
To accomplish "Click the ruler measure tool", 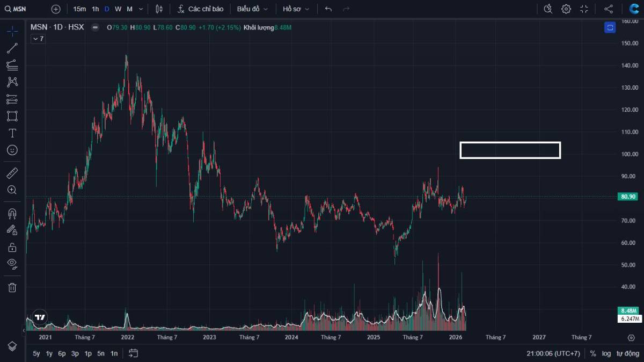I will (x=12, y=173).
